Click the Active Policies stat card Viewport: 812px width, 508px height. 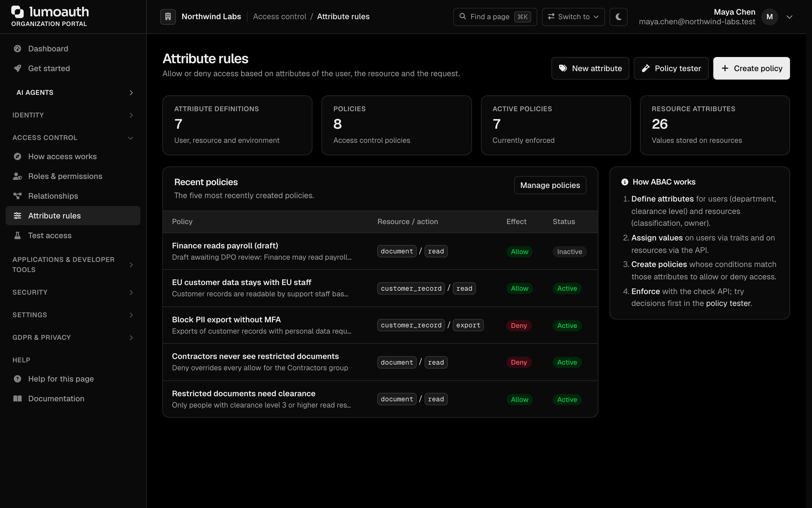[x=556, y=125]
